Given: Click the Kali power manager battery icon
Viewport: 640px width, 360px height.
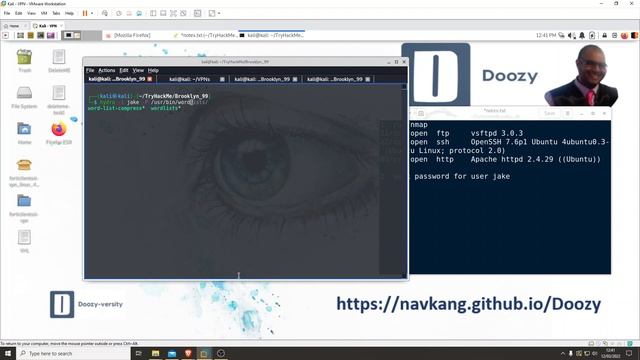Looking at the screenshot, I should click(x=592, y=36).
